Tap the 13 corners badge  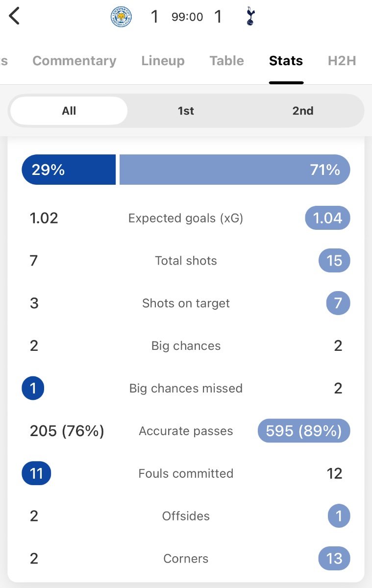(334, 559)
